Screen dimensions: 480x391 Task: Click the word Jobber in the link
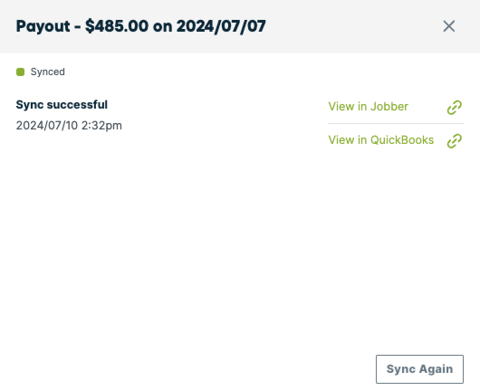tap(389, 107)
